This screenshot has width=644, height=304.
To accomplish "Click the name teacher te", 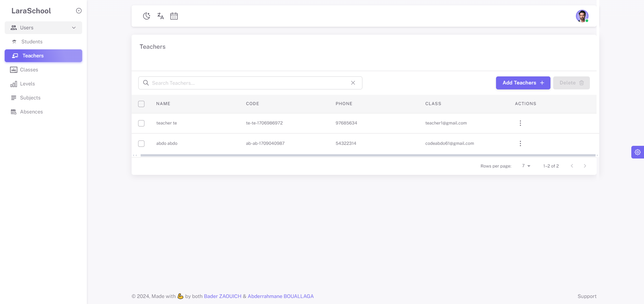I will pyautogui.click(x=167, y=123).
